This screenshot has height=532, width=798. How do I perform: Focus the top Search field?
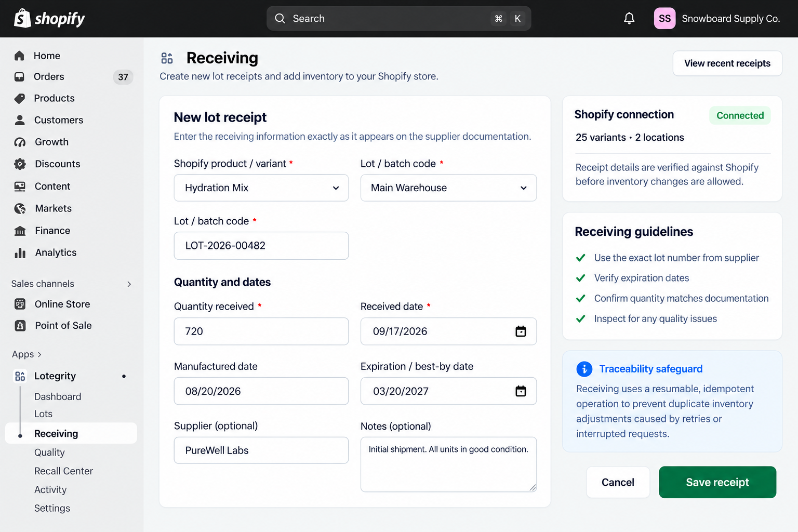click(398, 18)
